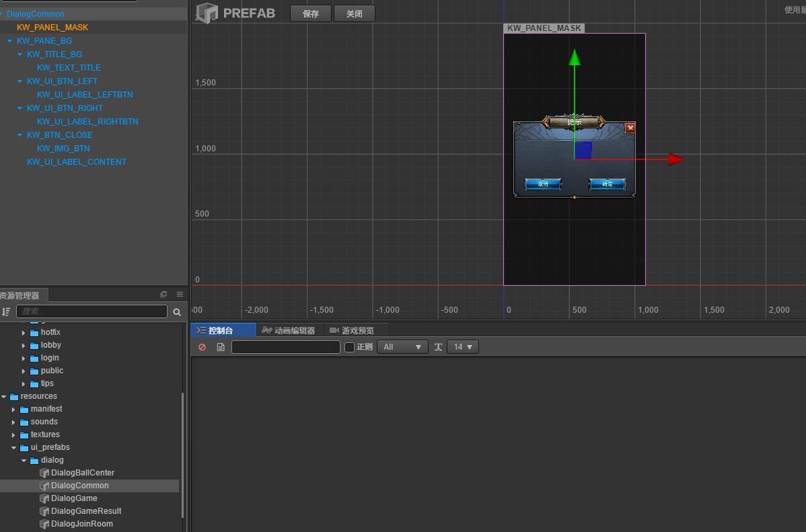Switch to the 动画编辑器 animation editor tab
Screen dimensions: 806x532
pos(289,330)
